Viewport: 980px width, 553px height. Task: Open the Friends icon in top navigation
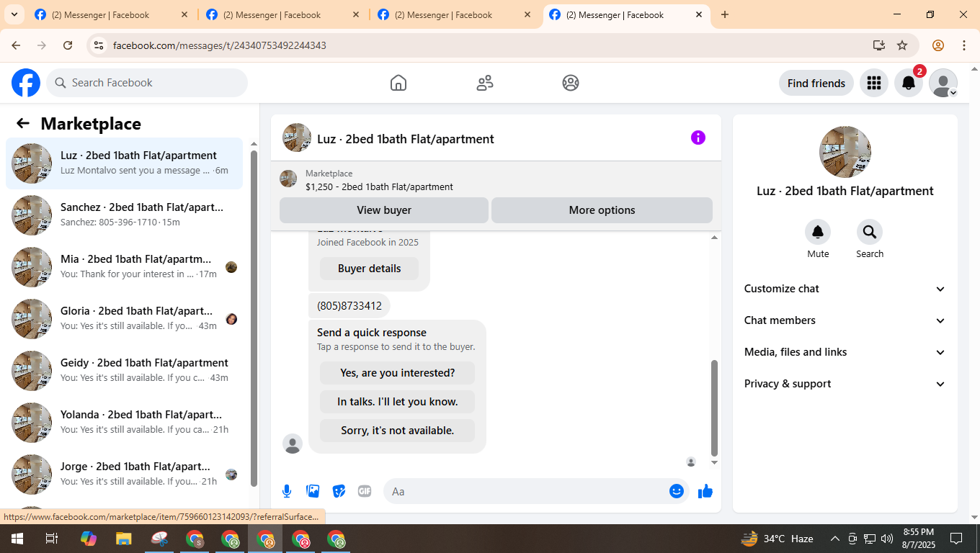click(485, 83)
